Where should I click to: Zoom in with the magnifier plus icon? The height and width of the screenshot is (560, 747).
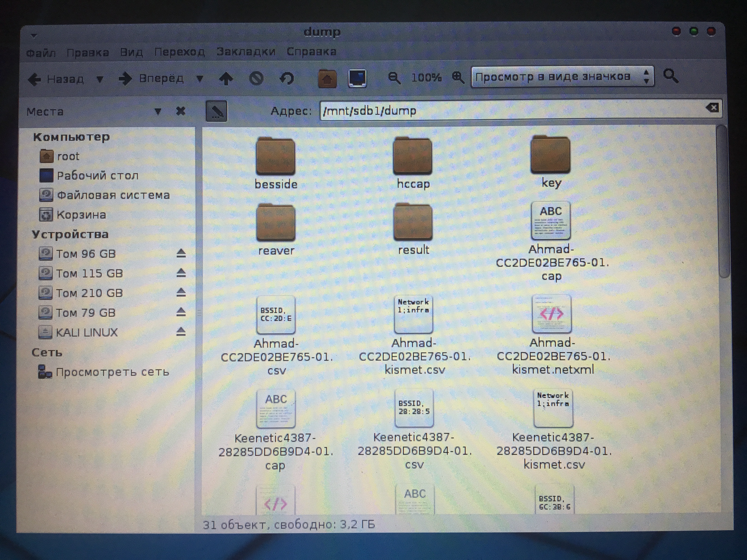(458, 77)
